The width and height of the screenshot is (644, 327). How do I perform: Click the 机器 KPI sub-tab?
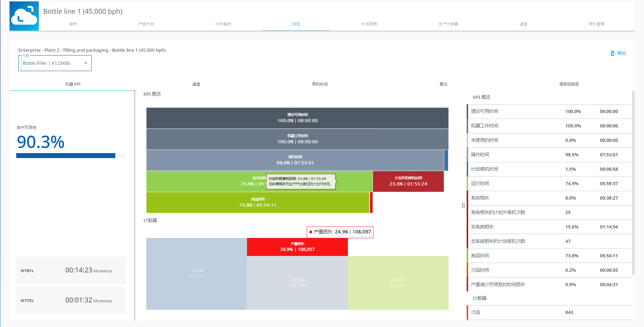[x=73, y=84]
